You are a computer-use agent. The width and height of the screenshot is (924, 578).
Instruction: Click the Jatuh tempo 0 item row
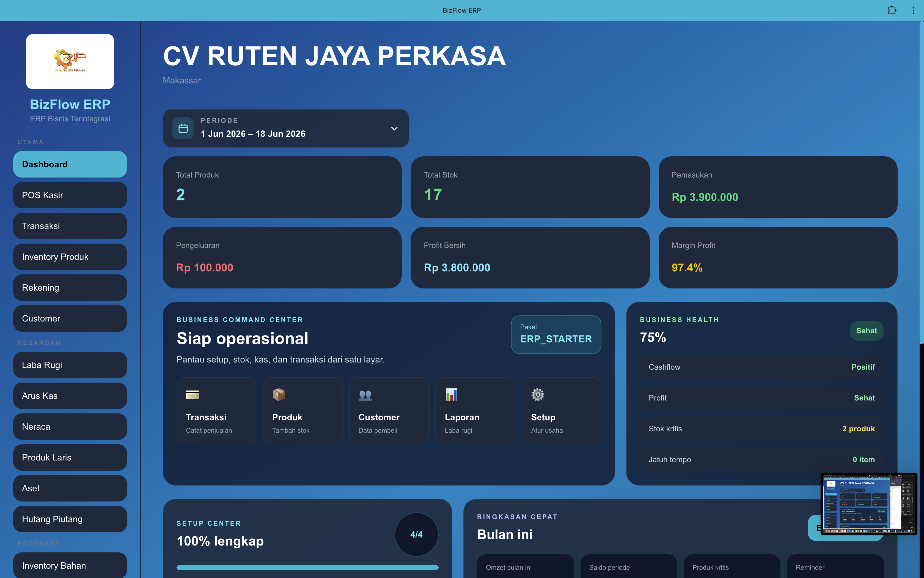762,459
